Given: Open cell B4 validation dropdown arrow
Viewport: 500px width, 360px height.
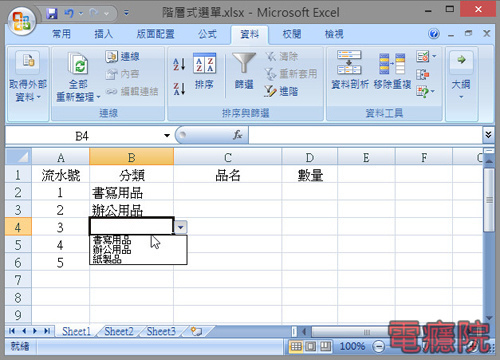Looking at the screenshot, I should point(180,227).
